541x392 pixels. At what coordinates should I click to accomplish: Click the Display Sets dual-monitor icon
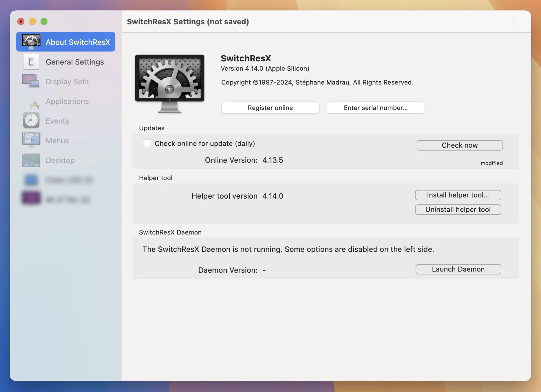(x=31, y=81)
